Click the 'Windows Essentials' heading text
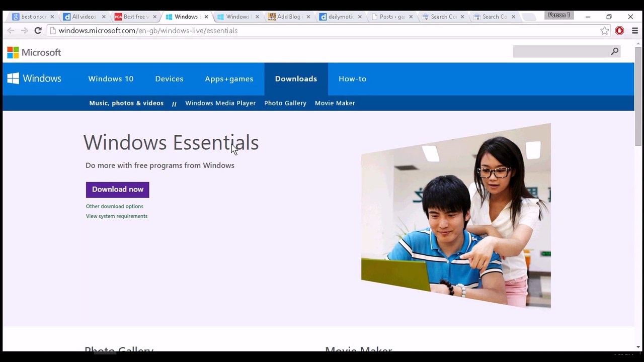The image size is (644, 362). [x=171, y=143]
